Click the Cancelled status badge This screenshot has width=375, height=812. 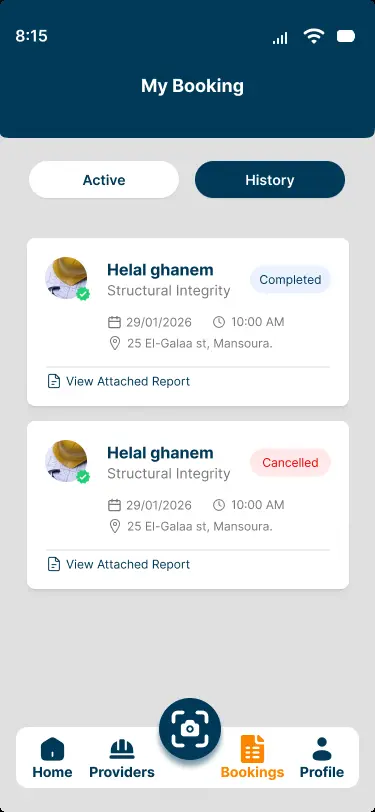(x=290, y=462)
